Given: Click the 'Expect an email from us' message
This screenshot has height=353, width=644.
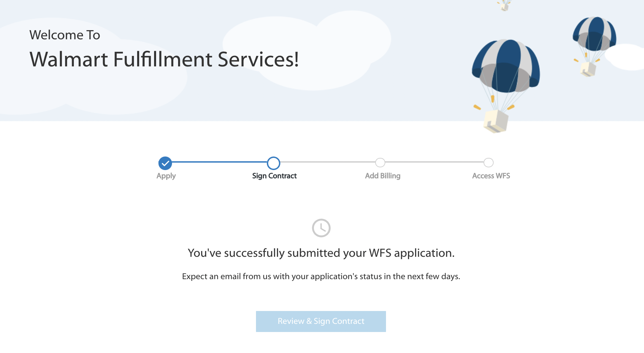Looking at the screenshot, I should pyautogui.click(x=321, y=276).
